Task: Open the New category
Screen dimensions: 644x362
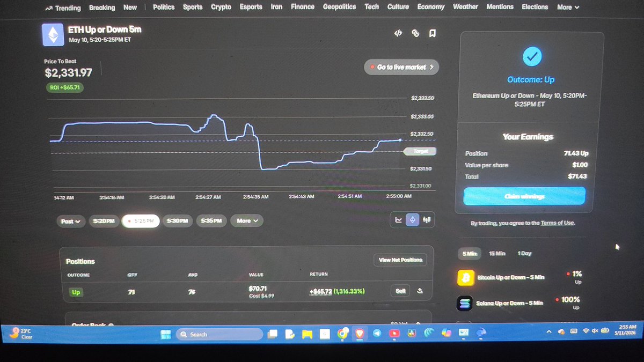Action: (130, 8)
